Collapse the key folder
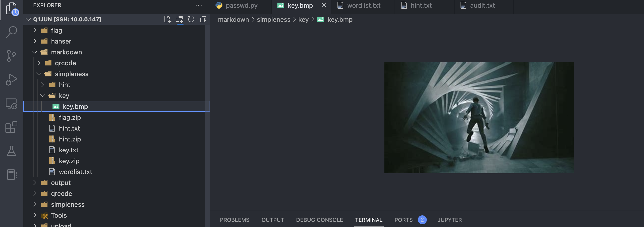The image size is (644, 227). click(x=43, y=95)
